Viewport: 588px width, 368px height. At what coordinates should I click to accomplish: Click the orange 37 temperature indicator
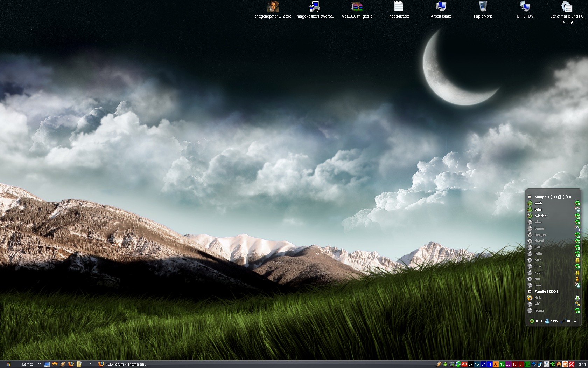click(496, 364)
